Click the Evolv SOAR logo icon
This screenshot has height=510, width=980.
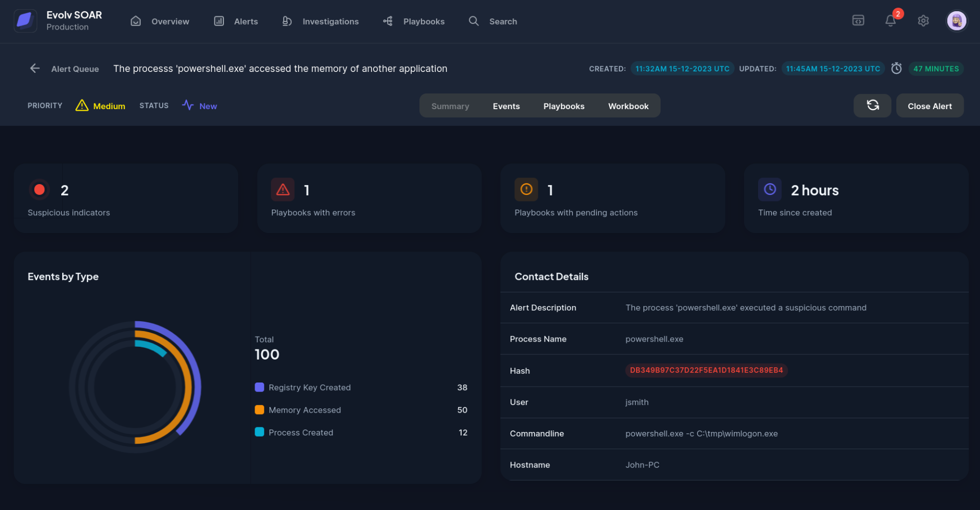click(25, 21)
